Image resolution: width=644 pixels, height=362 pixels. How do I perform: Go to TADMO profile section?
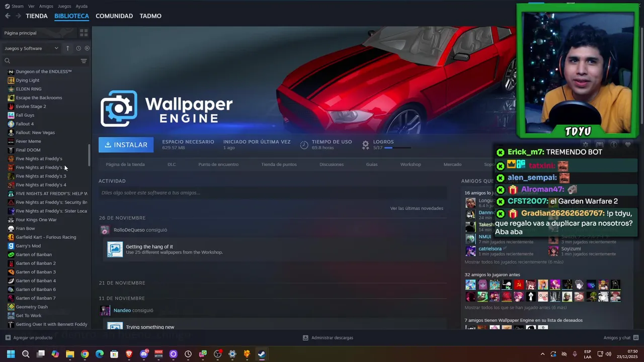click(x=150, y=16)
